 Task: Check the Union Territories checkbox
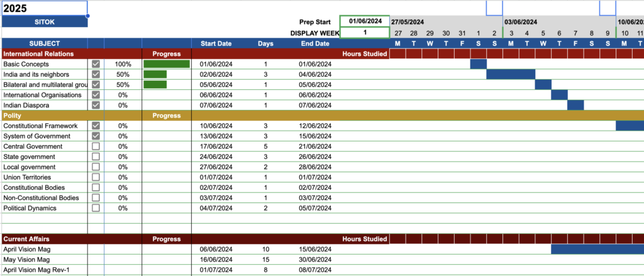pyautogui.click(x=96, y=177)
